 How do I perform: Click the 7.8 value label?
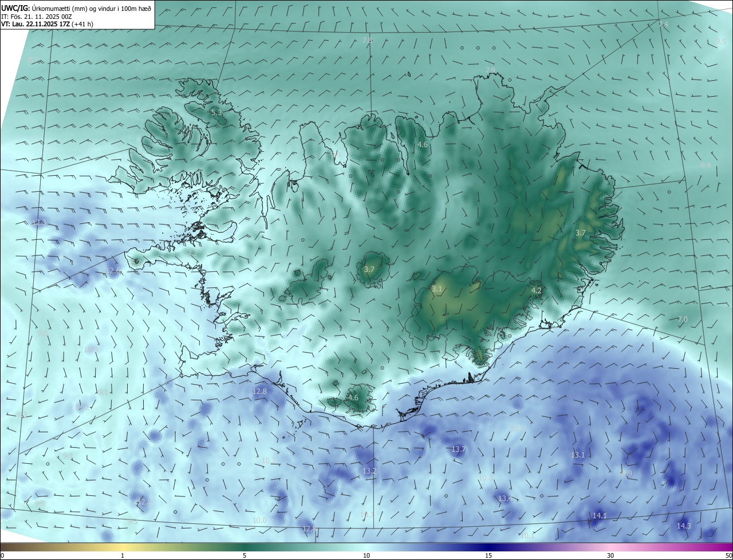[368, 40]
